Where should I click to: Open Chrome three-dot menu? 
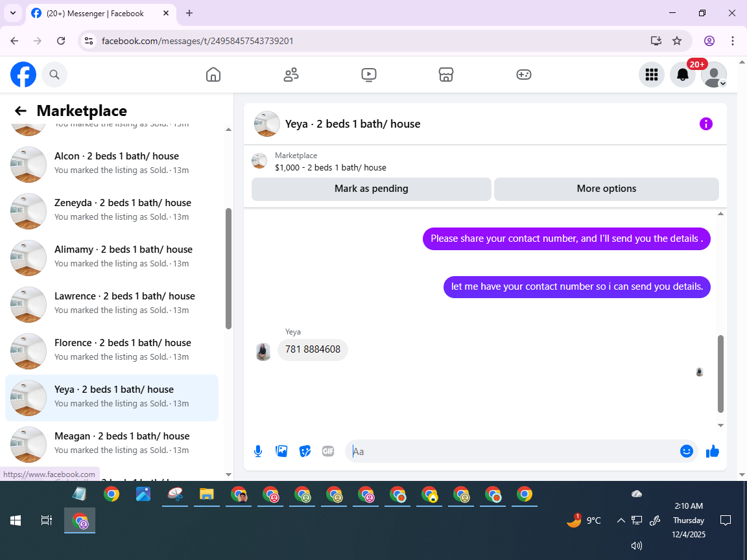click(x=733, y=41)
